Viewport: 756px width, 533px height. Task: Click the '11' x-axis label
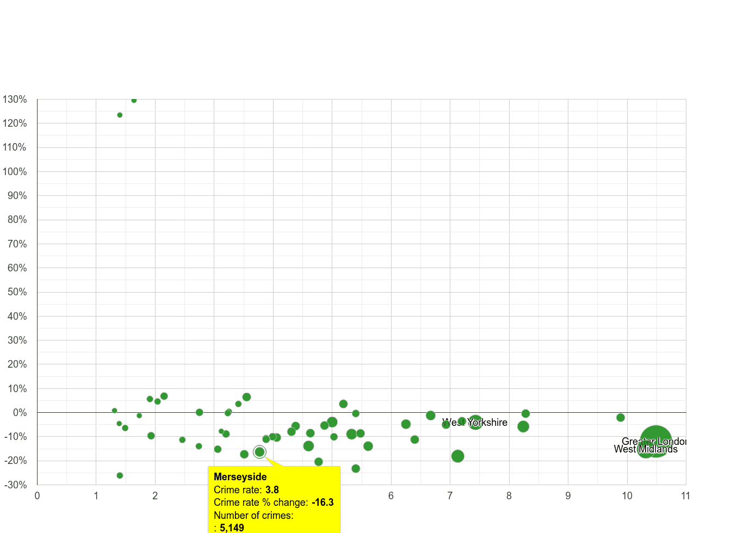[x=685, y=495]
